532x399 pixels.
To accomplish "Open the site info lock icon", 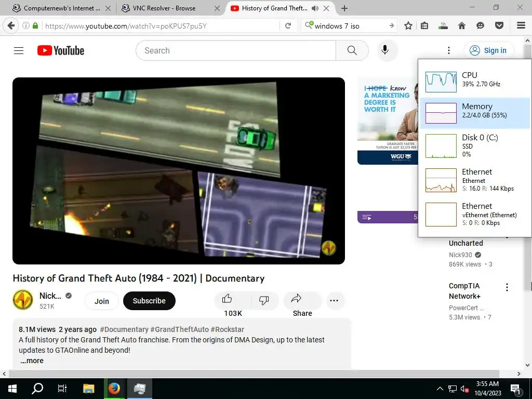I will (x=35, y=26).
